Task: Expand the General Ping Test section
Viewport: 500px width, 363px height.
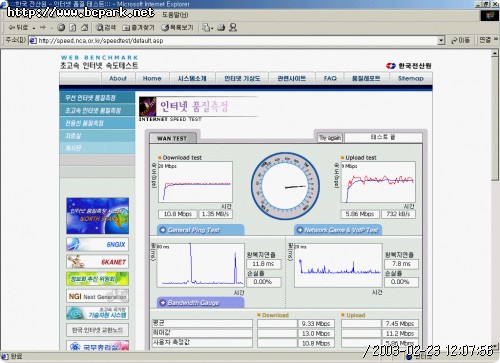Action: (x=200, y=230)
